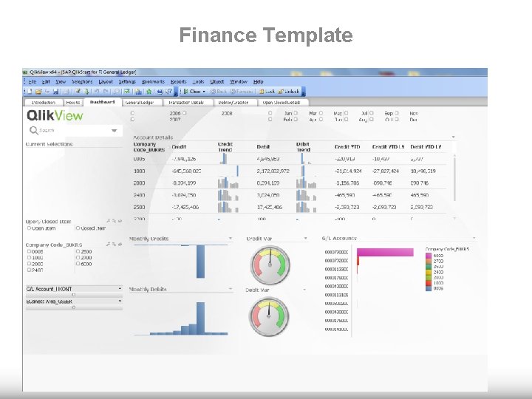Screen dimensions: 532x399
Task: Select company code 2500 checkbox
Action: coord(78,251)
